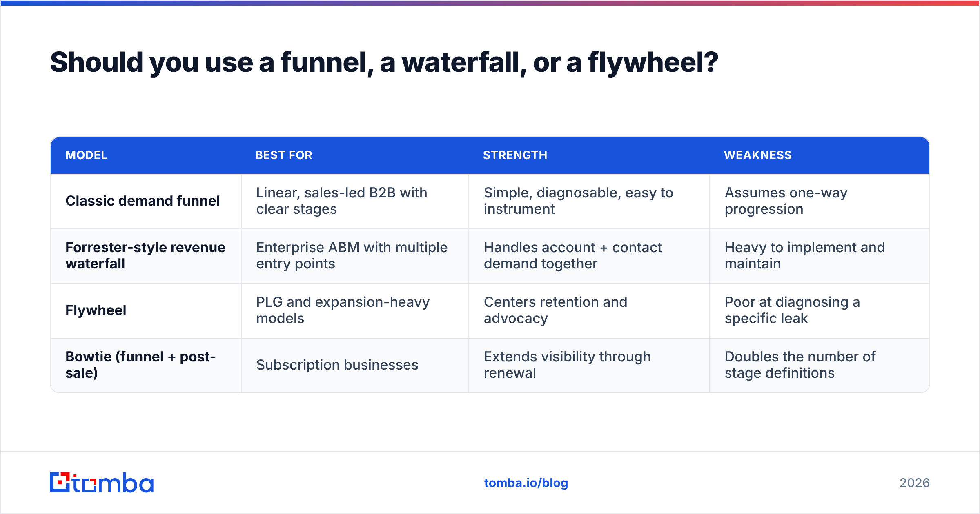
Task: Click 'Linear, sales-led B2B with clear stages'
Action: pyautogui.click(x=342, y=201)
